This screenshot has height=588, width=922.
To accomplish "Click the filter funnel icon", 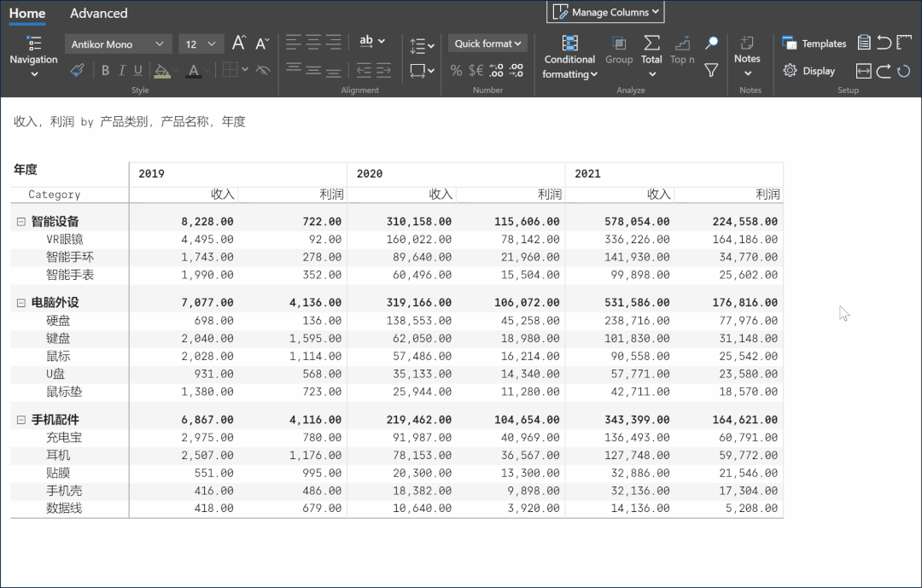I will (x=711, y=71).
